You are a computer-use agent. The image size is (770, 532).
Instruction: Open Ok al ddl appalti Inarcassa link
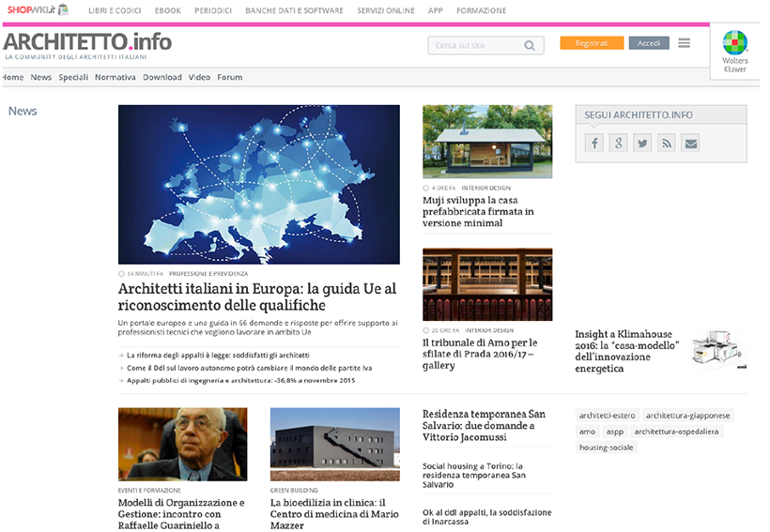pyautogui.click(x=486, y=517)
